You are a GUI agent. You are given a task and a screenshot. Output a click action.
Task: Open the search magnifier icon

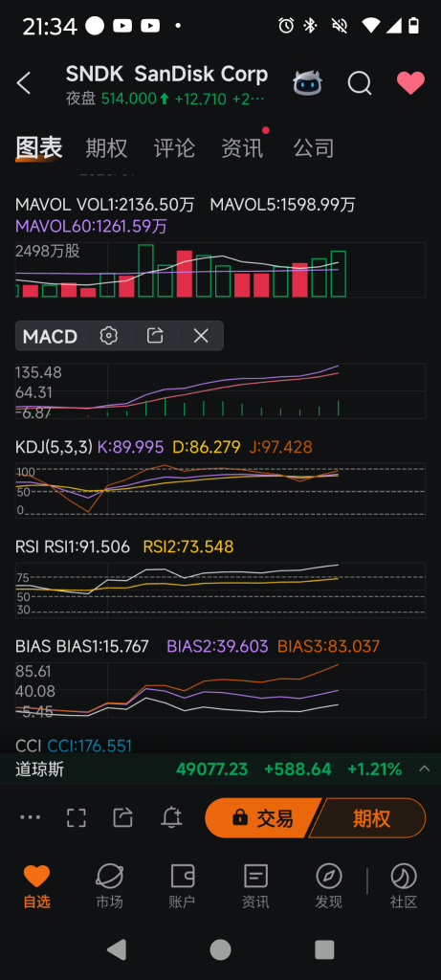[360, 83]
